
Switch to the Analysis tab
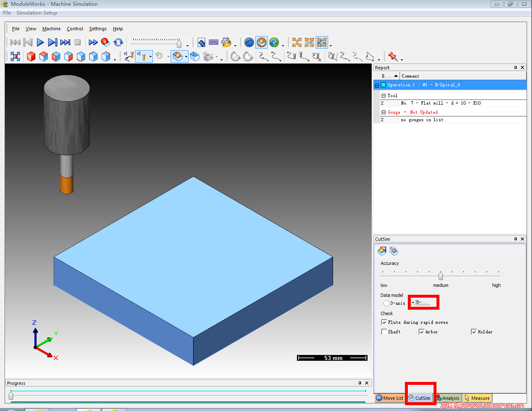448,398
